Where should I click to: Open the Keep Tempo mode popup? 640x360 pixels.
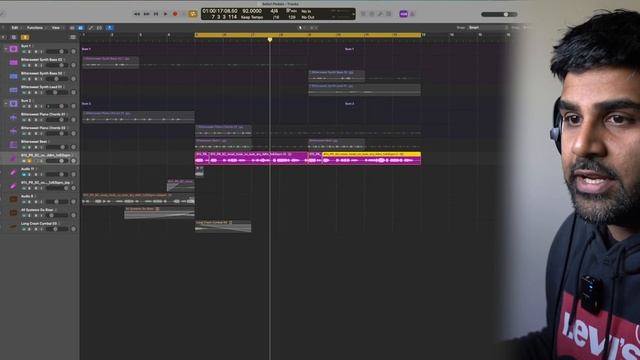[x=252, y=18]
